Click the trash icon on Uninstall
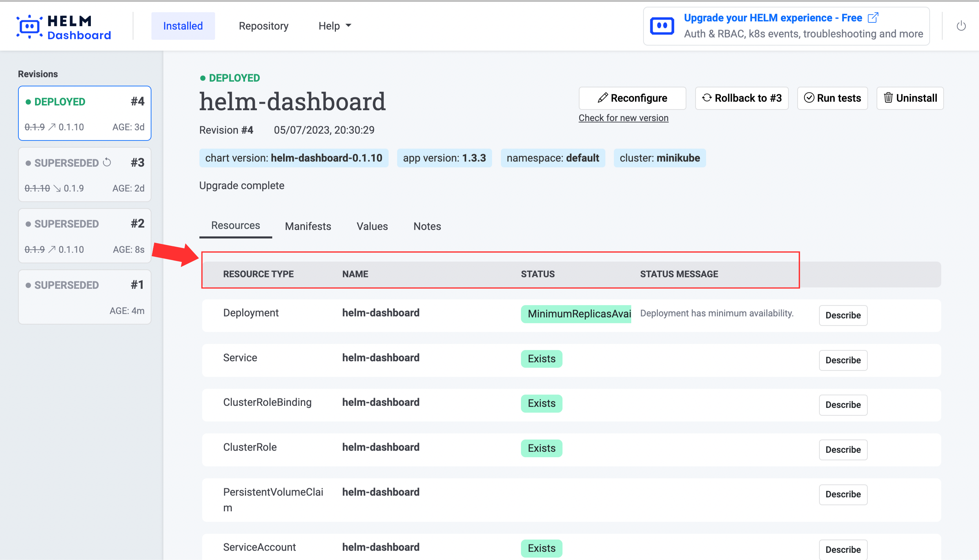Screen dimensions: 979x560 (x=888, y=98)
